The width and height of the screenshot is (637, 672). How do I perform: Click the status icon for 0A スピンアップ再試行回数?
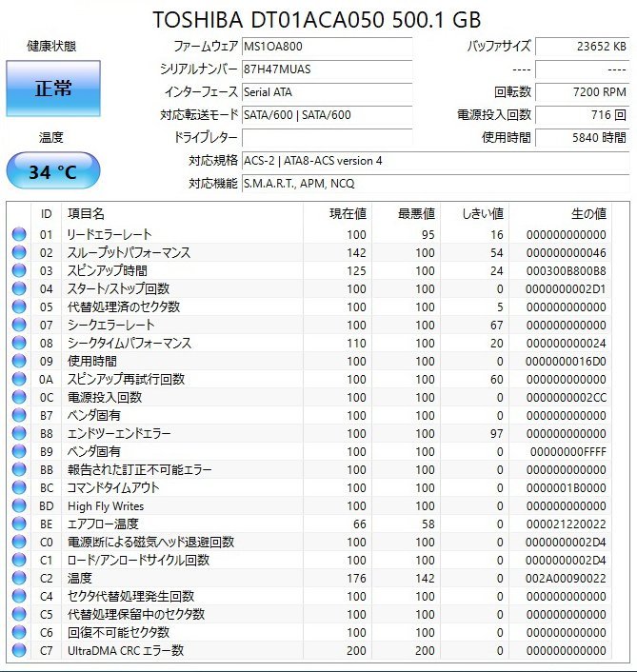click(x=19, y=379)
